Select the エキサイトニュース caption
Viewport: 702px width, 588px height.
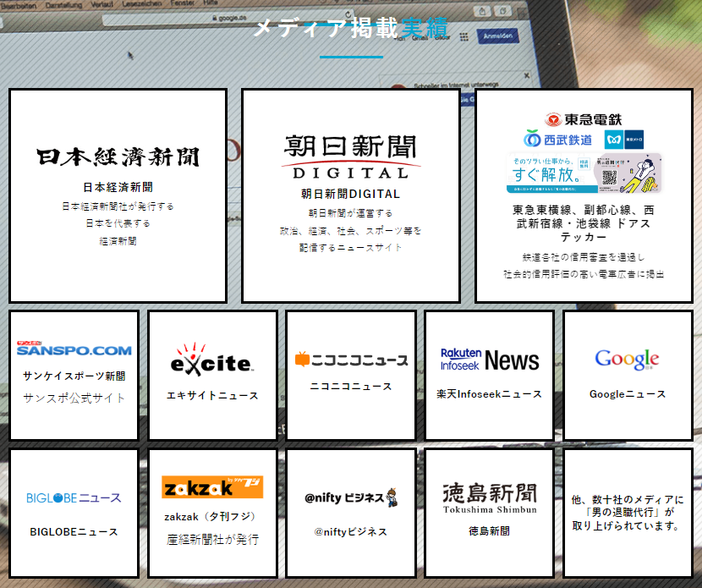pos(212,395)
